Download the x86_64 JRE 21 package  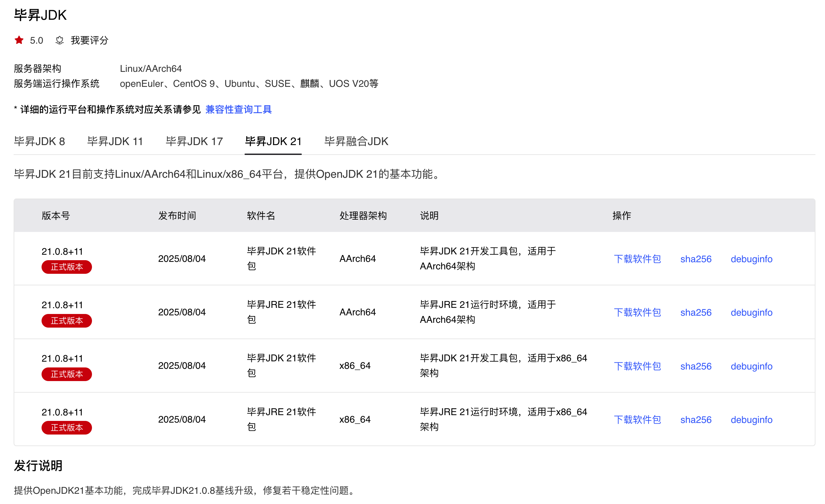pos(637,420)
